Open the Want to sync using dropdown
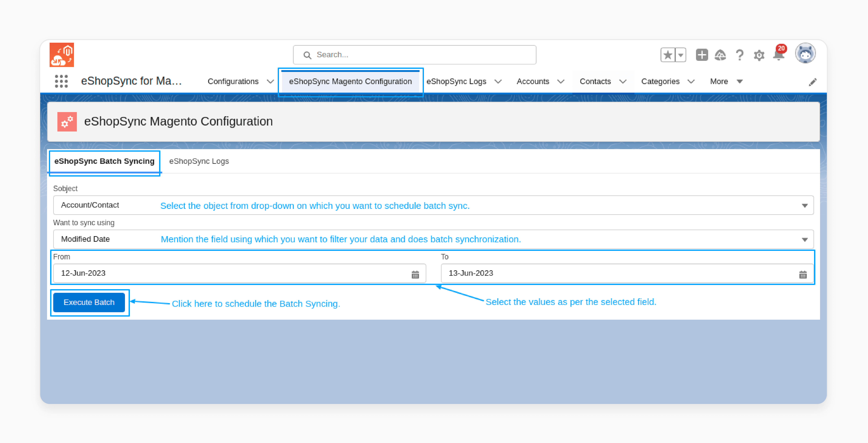The height and width of the screenshot is (443, 868). pos(433,239)
